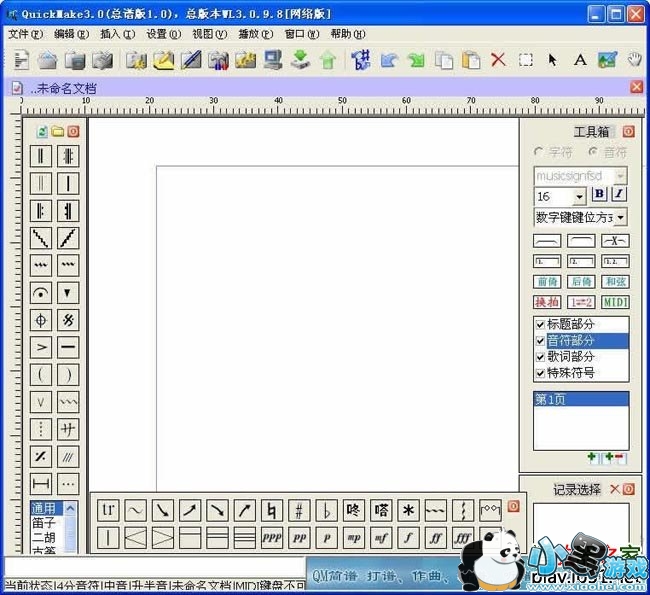Viewport: 650px width, 595px height.
Task: Toggle the 音符部分 checkbox
Action: click(540, 341)
